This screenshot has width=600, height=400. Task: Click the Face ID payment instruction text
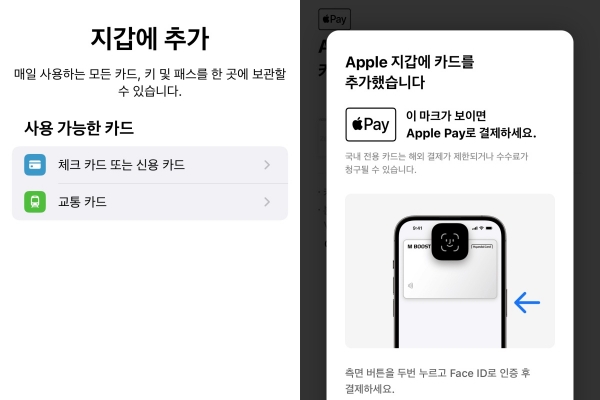[x=437, y=381]
